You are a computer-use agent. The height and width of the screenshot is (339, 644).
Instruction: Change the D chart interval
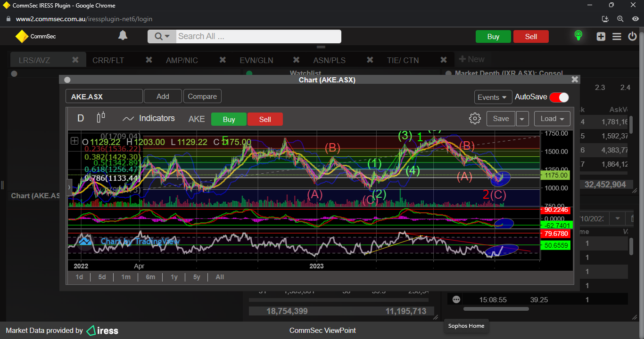[x=81, y=118]
